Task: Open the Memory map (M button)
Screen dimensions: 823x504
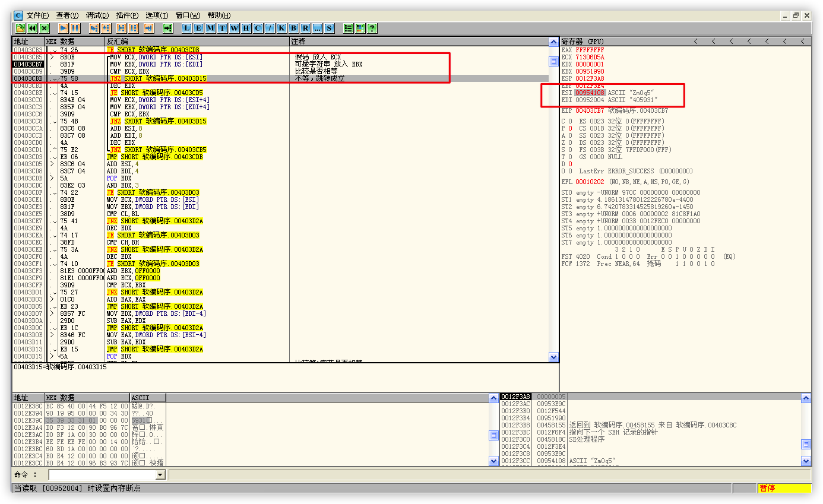Action: coord(211,28)
